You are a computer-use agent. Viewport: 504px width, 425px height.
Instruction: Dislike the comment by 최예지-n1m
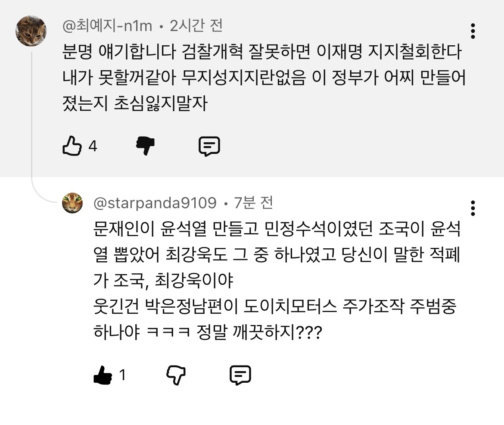145,147
